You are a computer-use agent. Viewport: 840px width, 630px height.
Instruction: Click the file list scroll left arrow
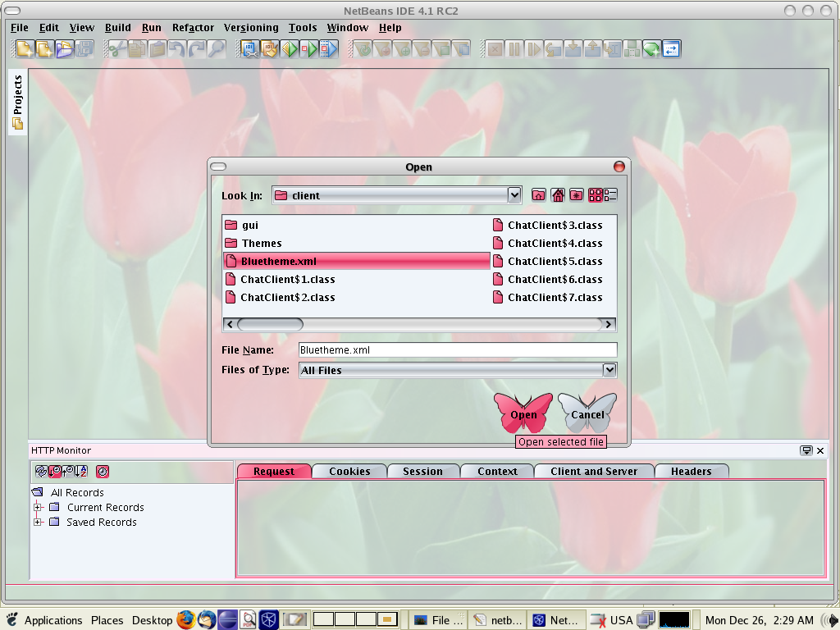tap(230, 324)
